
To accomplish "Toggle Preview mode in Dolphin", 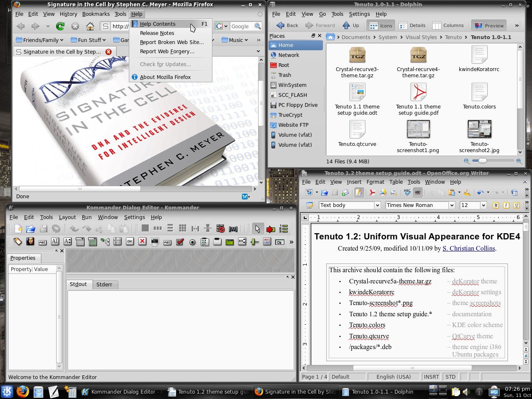I will click(489, 25).
